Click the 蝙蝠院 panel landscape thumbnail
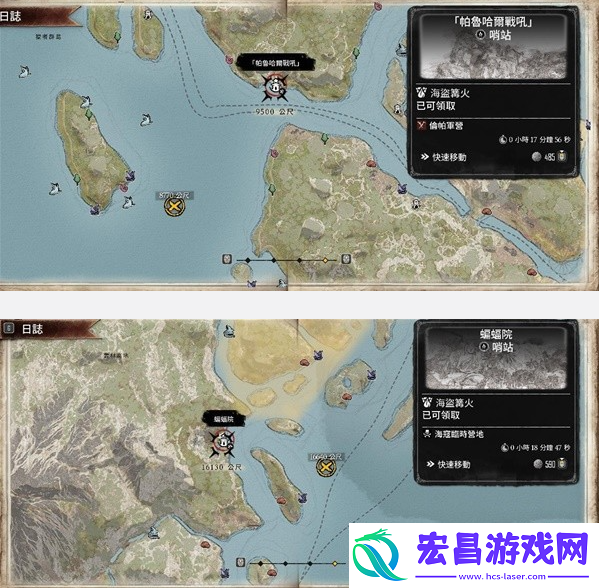Image resolution: width=599 pixels, height=588 pixels. (x=496, y=358)
